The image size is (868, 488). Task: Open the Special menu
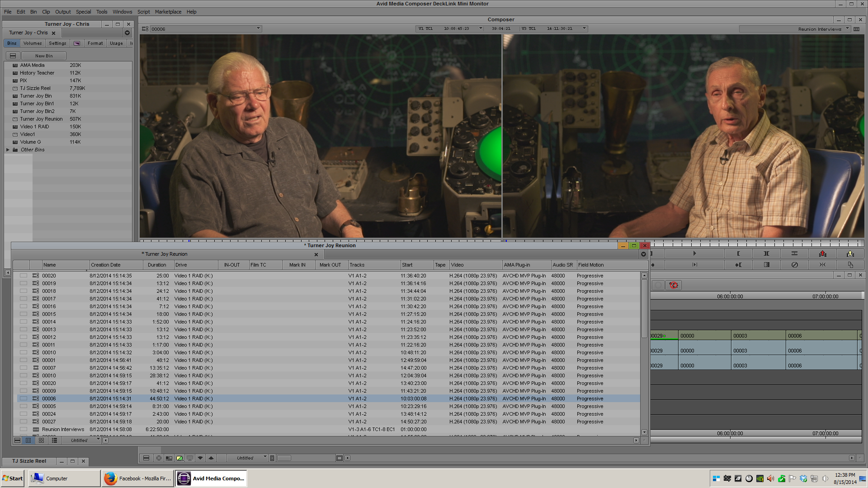pyautogui.click(x=83, y=12)
